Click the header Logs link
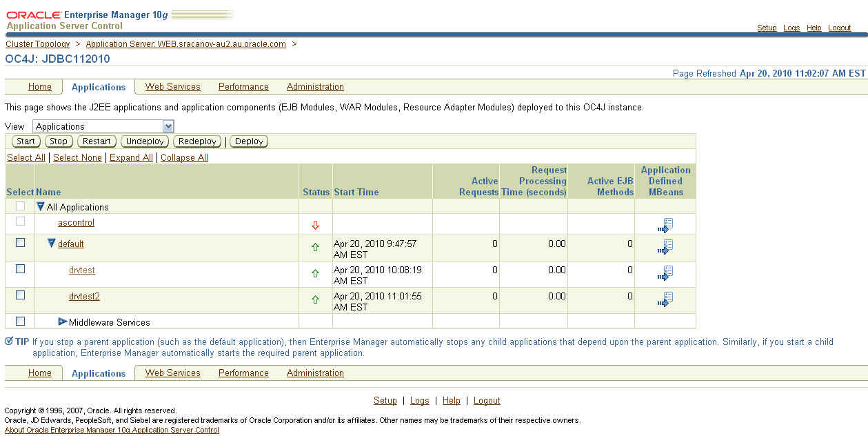This screenshot has height=445, width=868. coord(791,28)
